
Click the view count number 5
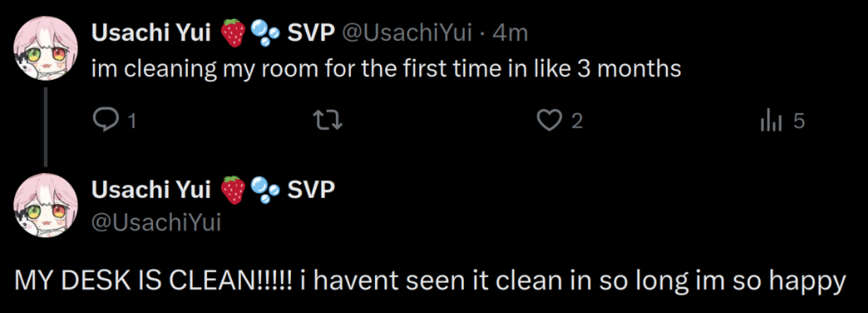pyautogui.click(x=799, y=122)
